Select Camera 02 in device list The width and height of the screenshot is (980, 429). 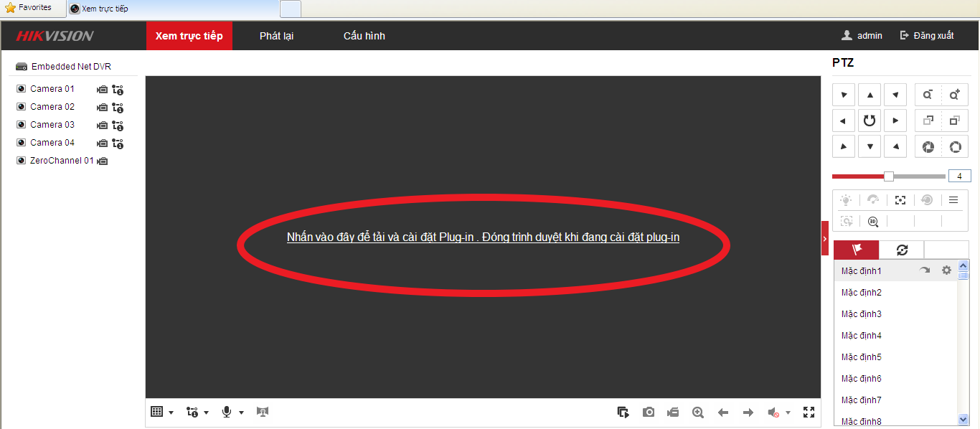52,107
